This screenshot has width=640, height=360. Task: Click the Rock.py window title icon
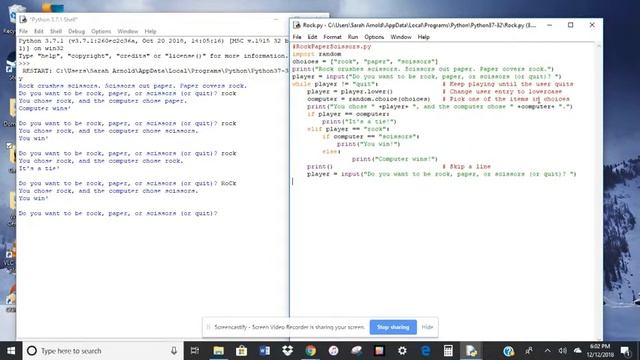coord(297,25)
